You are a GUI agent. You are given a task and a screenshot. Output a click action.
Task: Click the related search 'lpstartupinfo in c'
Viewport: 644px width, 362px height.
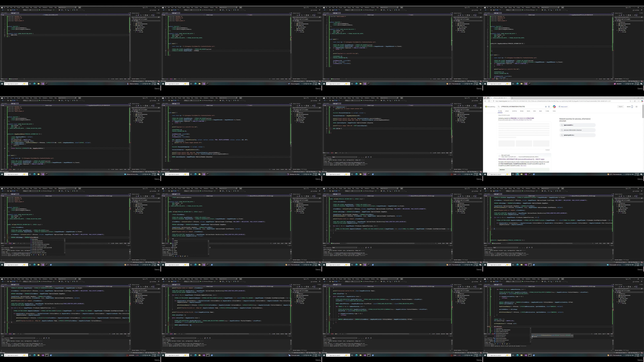click(578, 135)
